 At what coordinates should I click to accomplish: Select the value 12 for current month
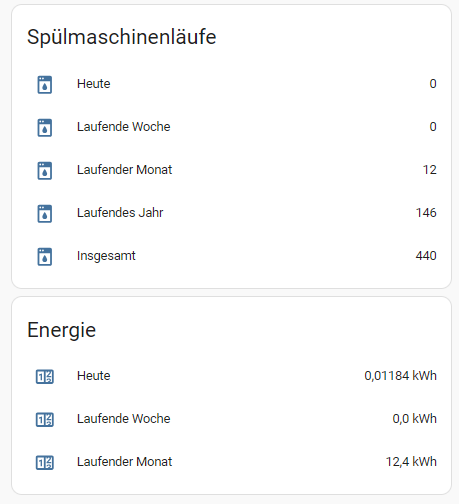coord(430,170)
